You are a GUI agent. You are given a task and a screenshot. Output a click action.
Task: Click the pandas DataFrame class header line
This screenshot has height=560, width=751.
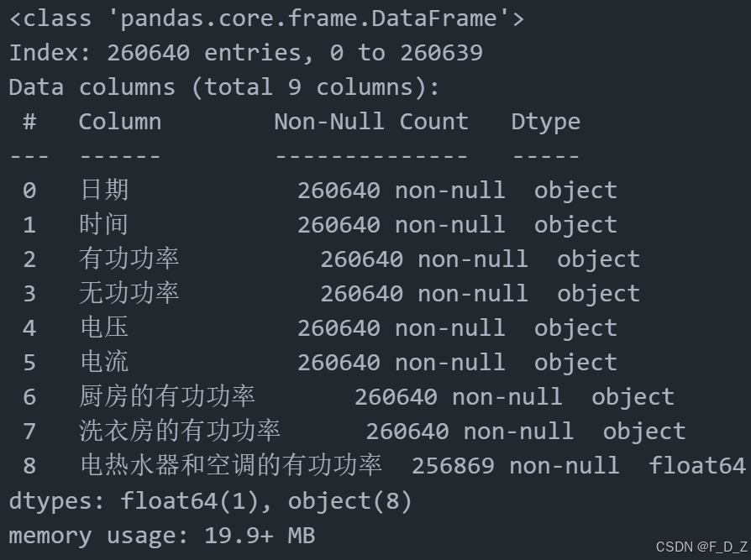tap(267, 19)
